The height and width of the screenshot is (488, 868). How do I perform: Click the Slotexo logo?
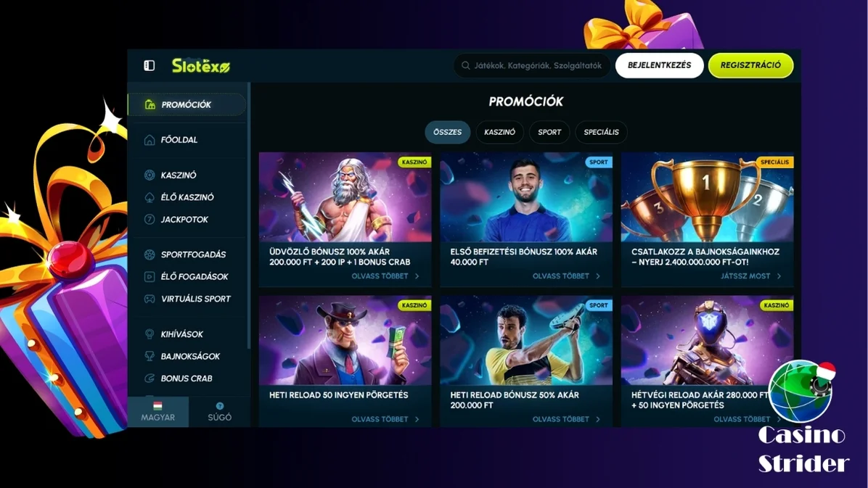pyautogui.click(x=200, y=65)
